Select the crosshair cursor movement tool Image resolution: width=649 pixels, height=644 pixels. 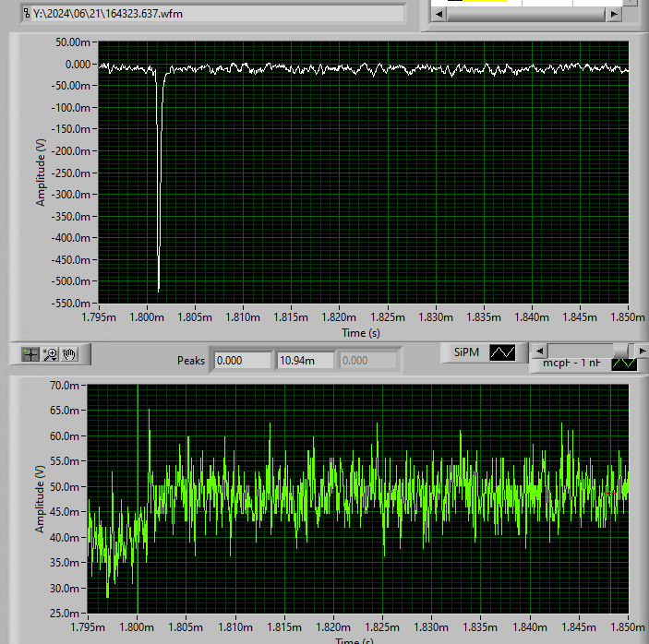[30, 354]
